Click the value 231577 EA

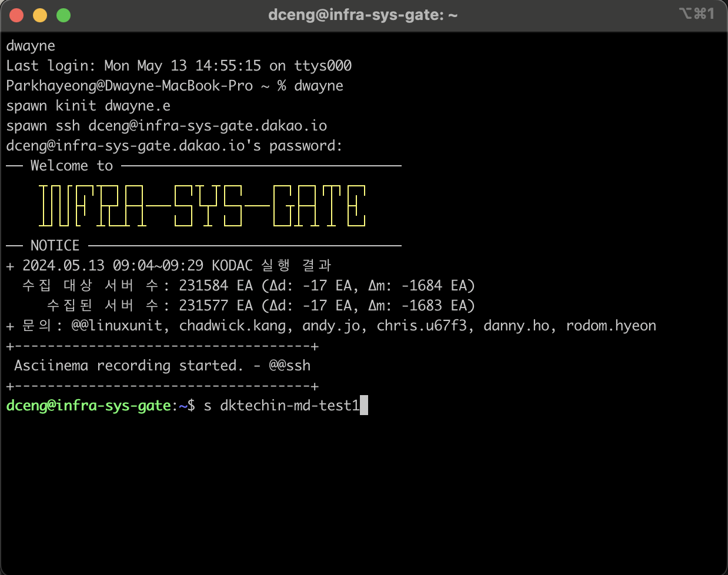pyautogui.click(x=216, y=306)
